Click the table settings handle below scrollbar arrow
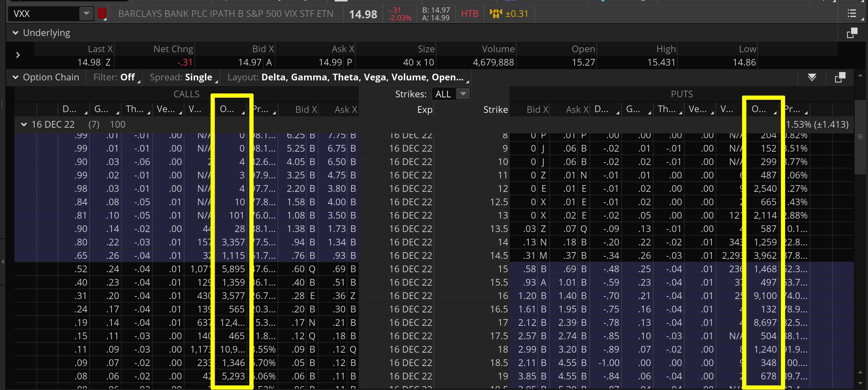868x390 pixels. click(x=860, y=136)
